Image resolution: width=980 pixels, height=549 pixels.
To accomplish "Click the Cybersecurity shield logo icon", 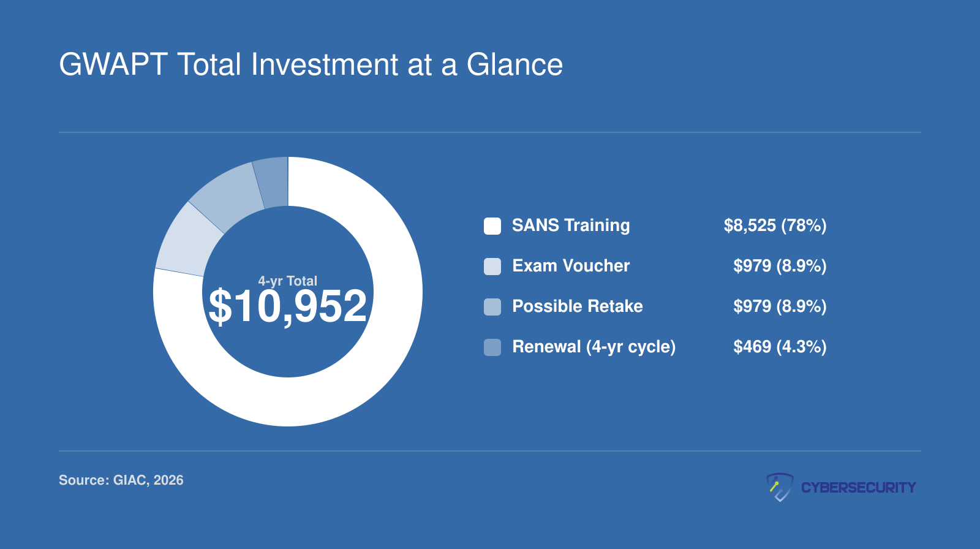I will click(780, 487).
